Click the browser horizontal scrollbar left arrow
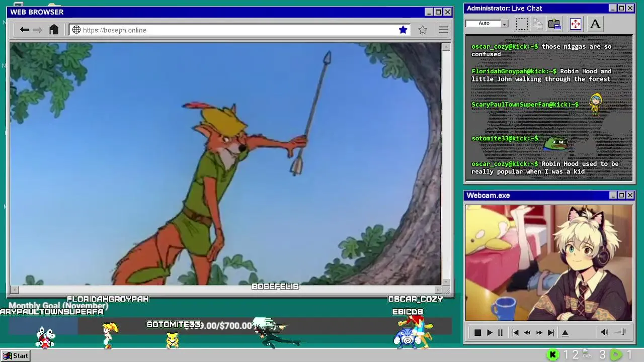This screenshot has height=362, width=644. (14, 290)
